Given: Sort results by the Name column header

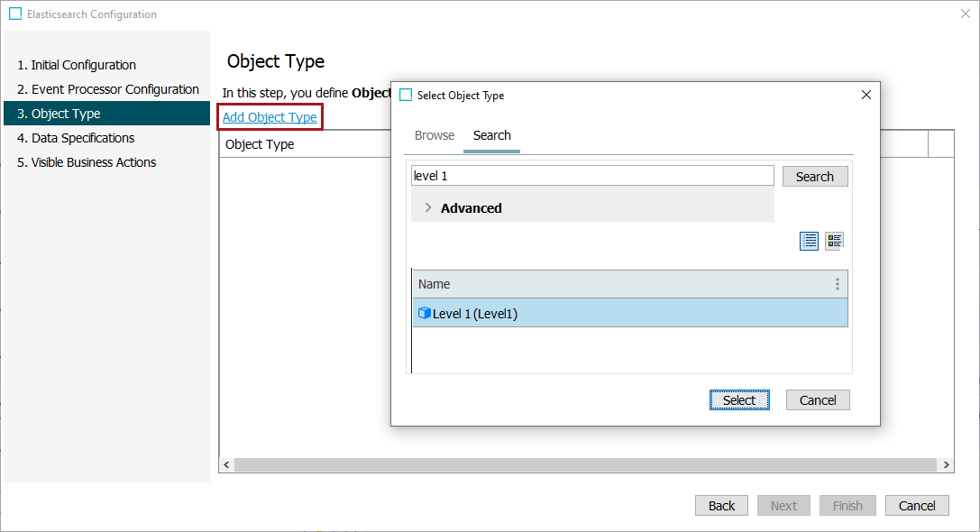Looking at the screenshot, I should pyautogui.click(x=622, y=284).
